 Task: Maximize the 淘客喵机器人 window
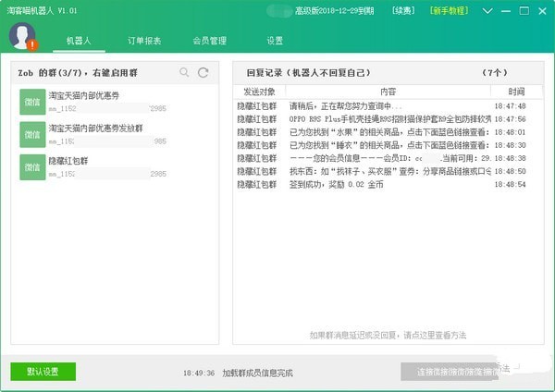tap(524, 11)
